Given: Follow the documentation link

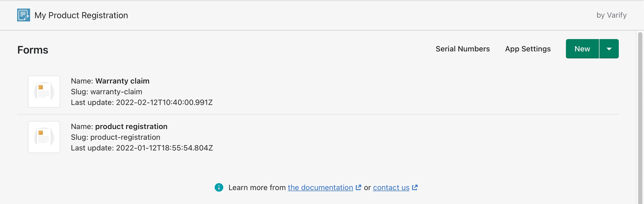Looking at the screenshot, I should point(320,188).
